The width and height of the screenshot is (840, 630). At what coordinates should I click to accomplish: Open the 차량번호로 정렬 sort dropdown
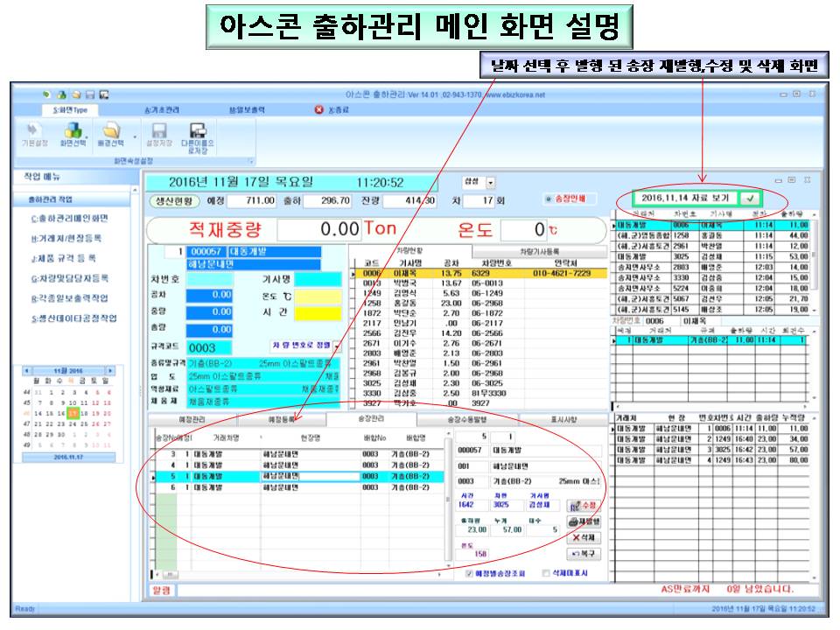coord(337,346)
